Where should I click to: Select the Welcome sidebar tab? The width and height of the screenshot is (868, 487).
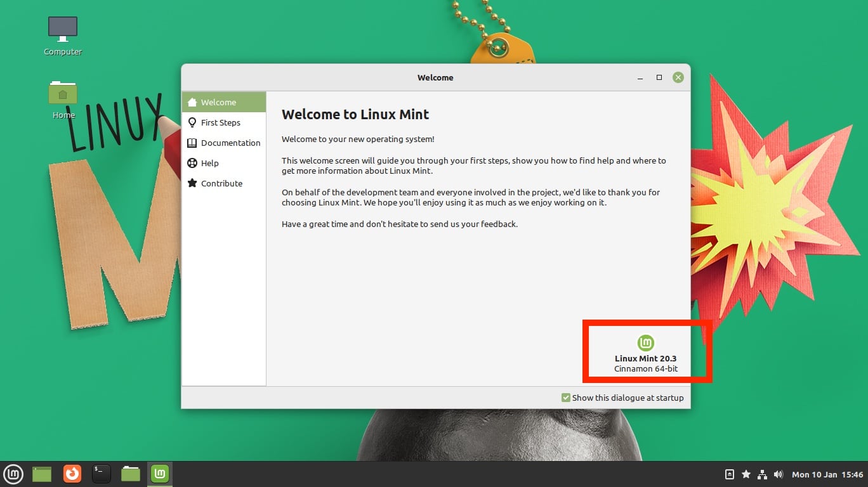tap(224, 102)
